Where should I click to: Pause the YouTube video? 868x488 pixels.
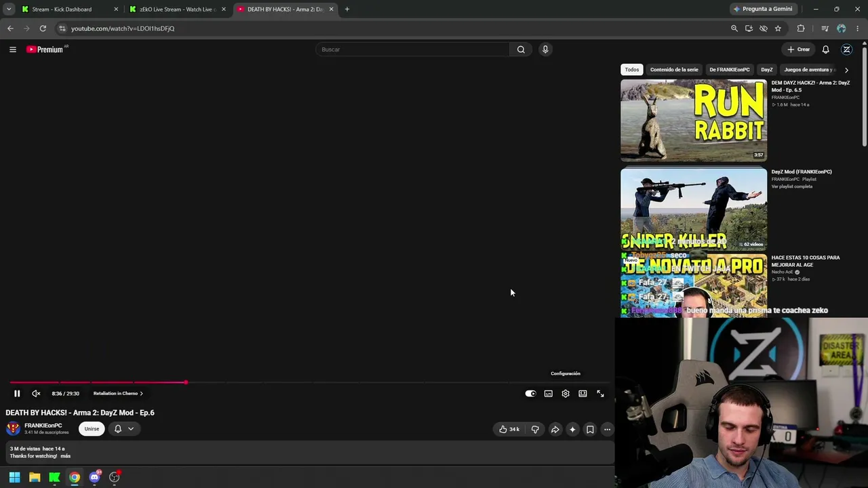pos(17,393)
